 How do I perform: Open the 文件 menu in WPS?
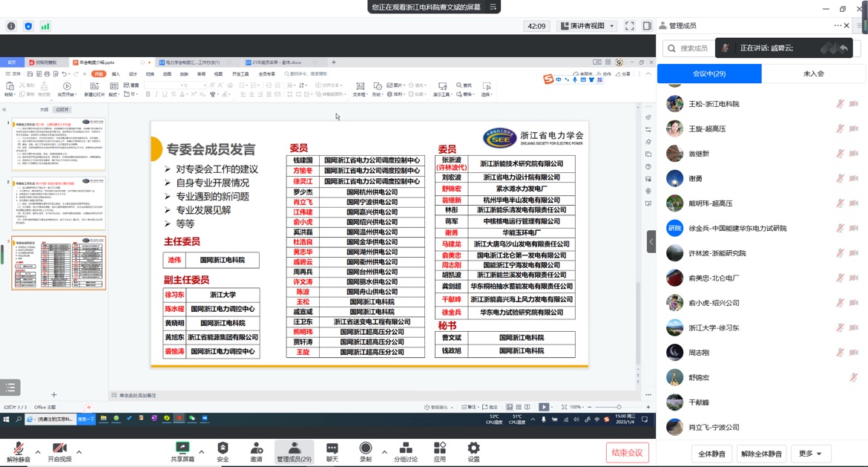(13, 74)
